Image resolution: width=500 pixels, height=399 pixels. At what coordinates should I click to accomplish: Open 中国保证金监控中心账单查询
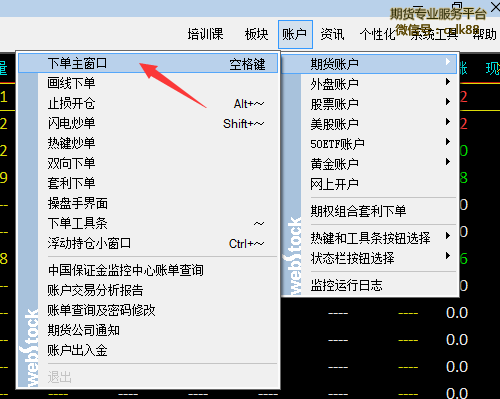(x=148, y=270)
